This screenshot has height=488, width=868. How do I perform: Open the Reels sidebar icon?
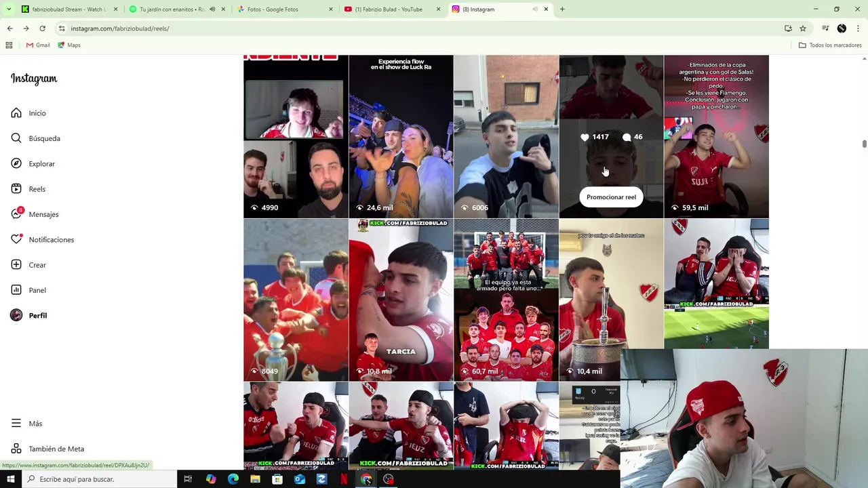[16, 189]
